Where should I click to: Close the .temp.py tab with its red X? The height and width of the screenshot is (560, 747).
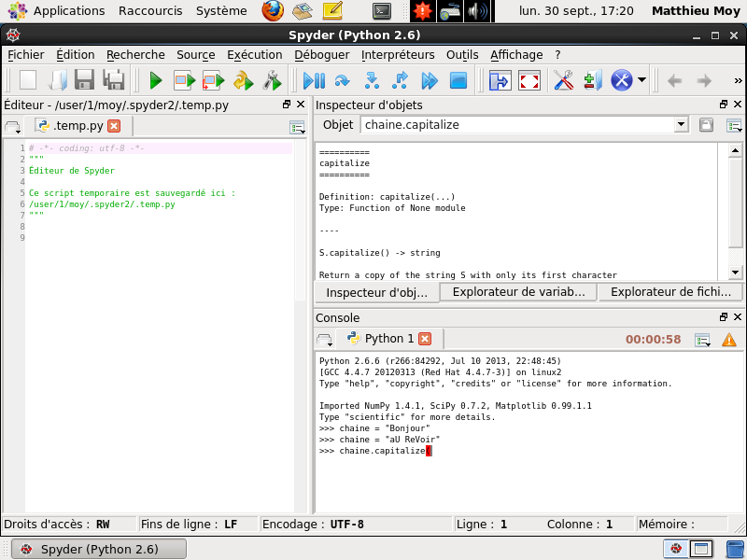point(114,126)
